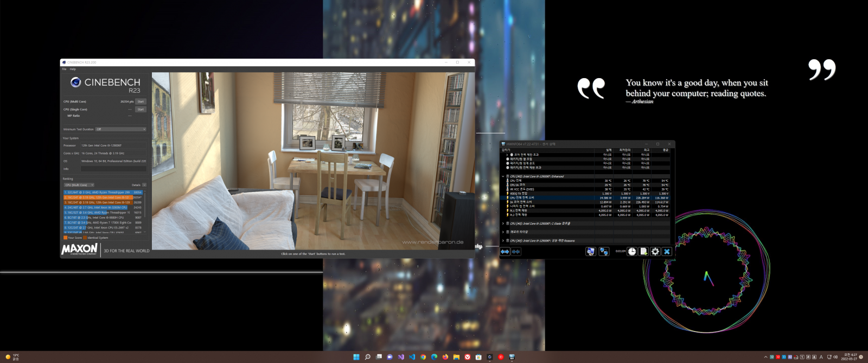Image resolution: width=868 pixels, height=363 pixels.
Task: Collapse the CPU Intel Core i9-12900KF Enhanced group
Action: [x=503, y=176]
